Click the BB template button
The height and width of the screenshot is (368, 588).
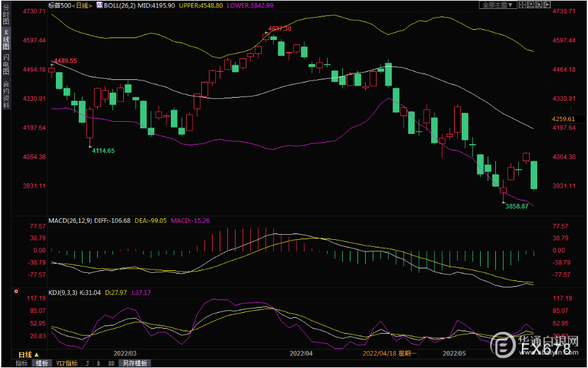tap(111, 363)
